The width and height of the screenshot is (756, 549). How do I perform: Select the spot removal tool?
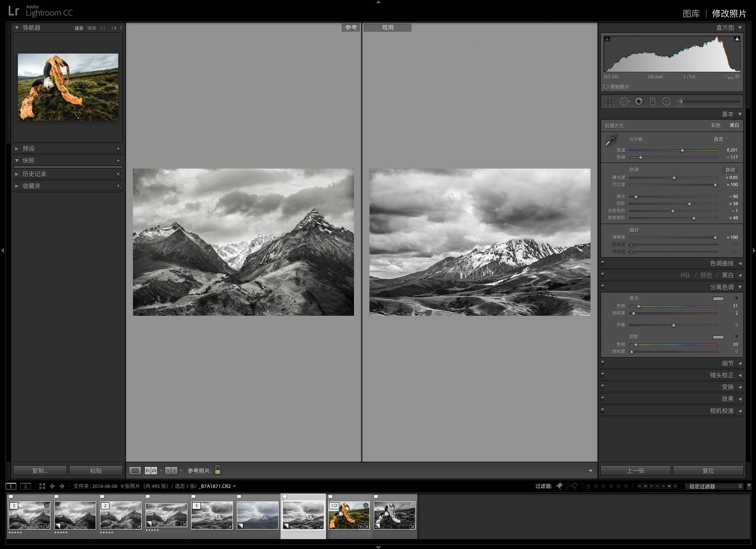624,102
